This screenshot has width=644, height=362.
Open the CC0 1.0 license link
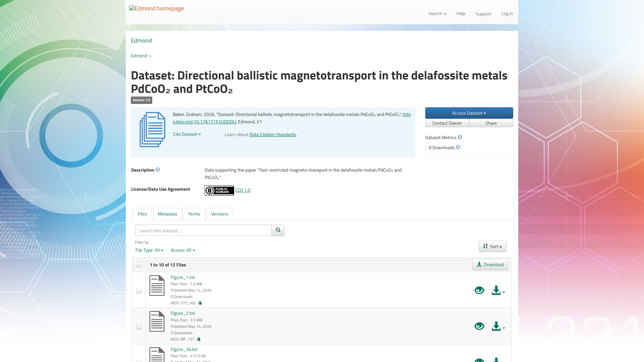243,190
